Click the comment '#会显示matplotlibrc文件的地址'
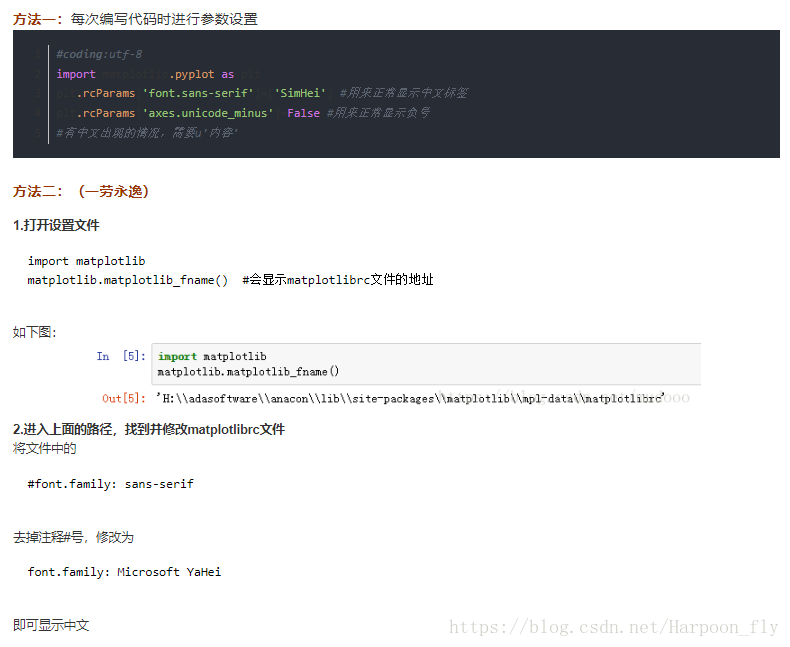The width and height of the screenshot is (790, 647). [x=338, y=280]
